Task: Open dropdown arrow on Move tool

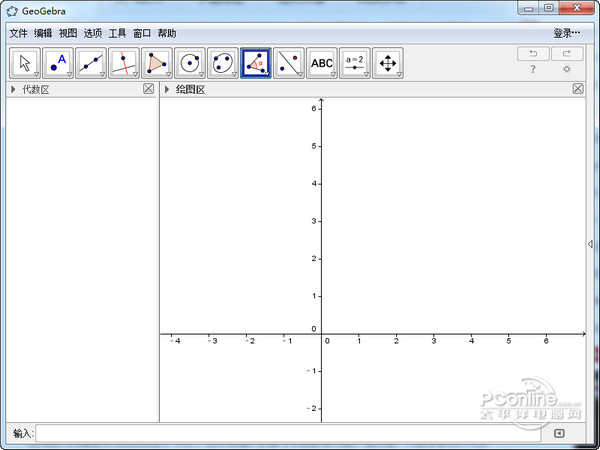Action: (37, 74)
